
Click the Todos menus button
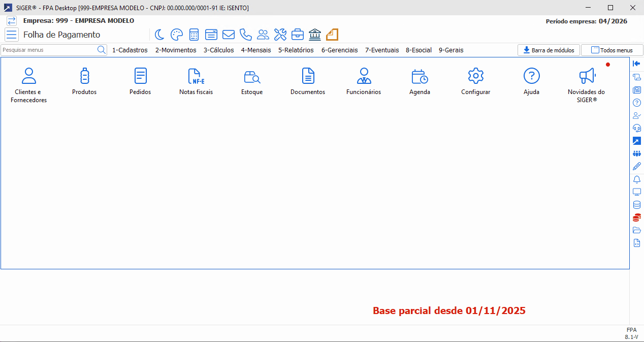tap(612, 50)
